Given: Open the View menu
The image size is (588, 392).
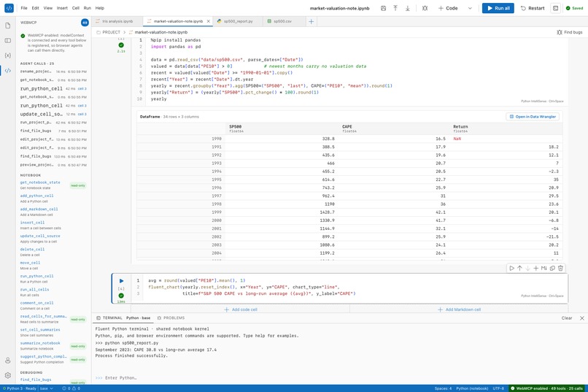Looking at the screenshot, I should 48,8.
